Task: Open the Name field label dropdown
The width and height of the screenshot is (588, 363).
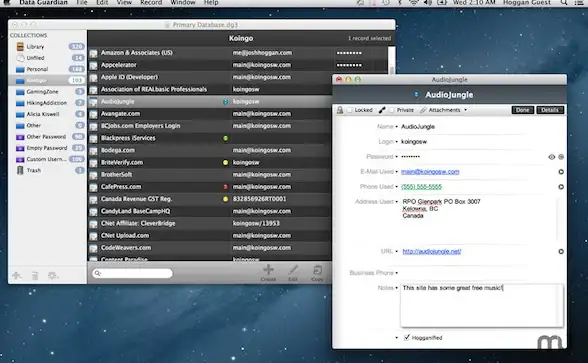Action: (x=396, y=127)
